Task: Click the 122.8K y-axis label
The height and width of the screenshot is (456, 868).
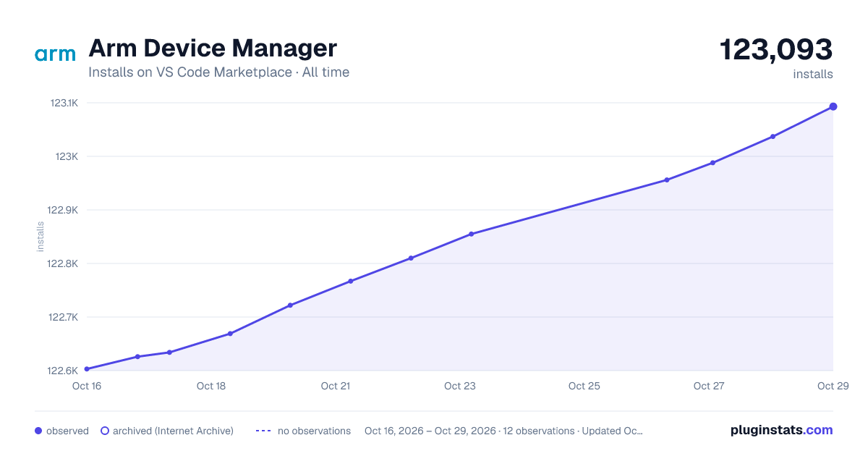Action: coord(63,263)
